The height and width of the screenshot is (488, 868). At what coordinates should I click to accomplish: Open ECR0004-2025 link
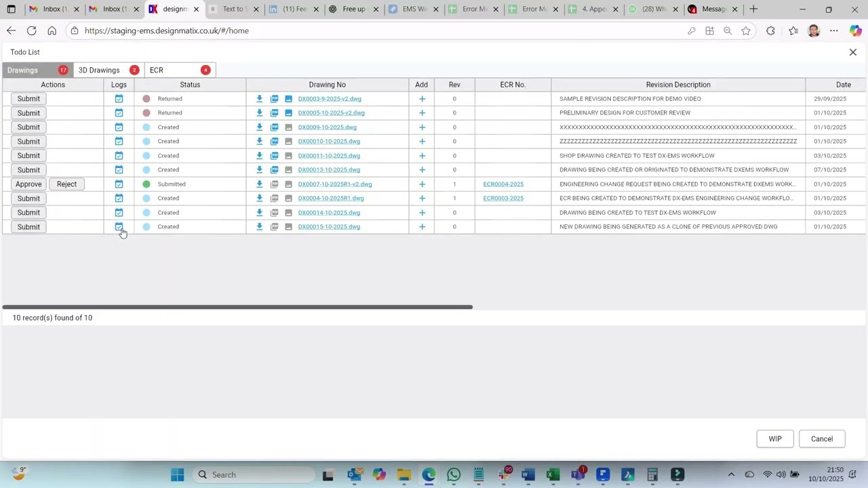click(503, 184)
